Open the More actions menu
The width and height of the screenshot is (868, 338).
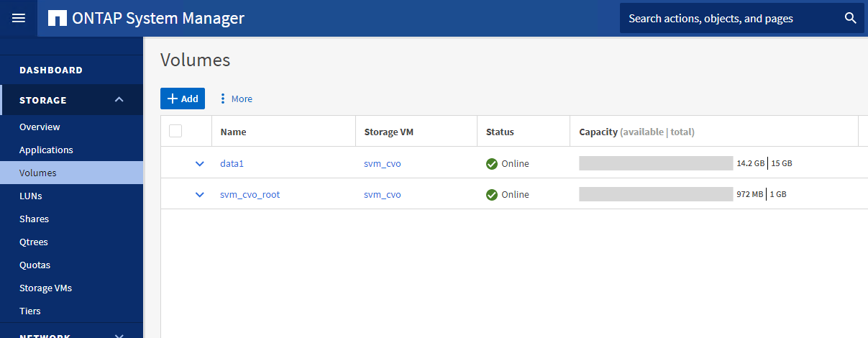coord(236,99)
